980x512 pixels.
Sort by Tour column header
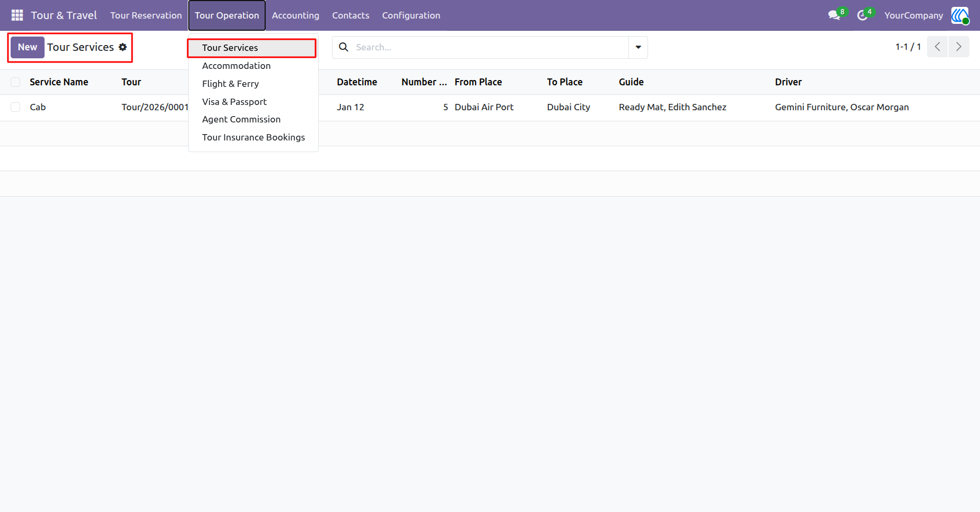pos(131,82)
